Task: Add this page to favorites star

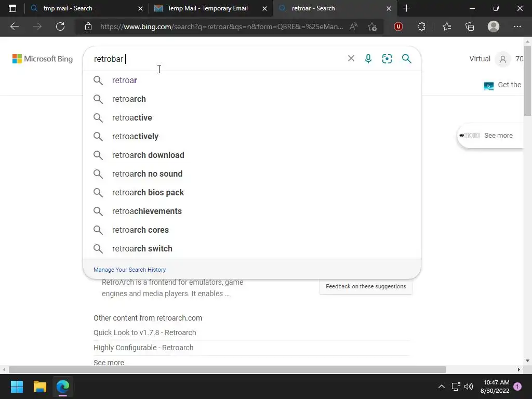Action: 372,26
